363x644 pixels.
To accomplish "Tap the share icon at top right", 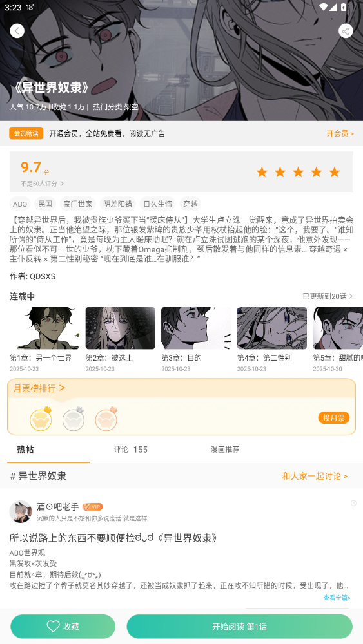I will tap(346, 31).
